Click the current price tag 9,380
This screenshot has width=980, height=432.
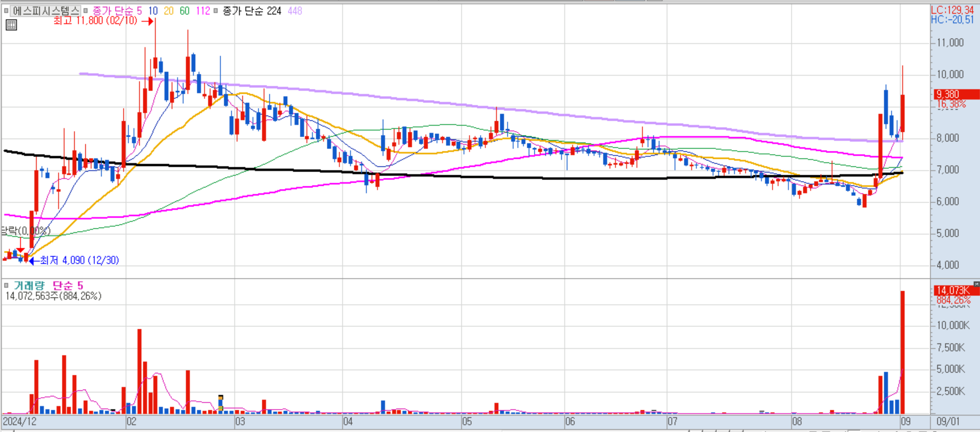(956, 94)
